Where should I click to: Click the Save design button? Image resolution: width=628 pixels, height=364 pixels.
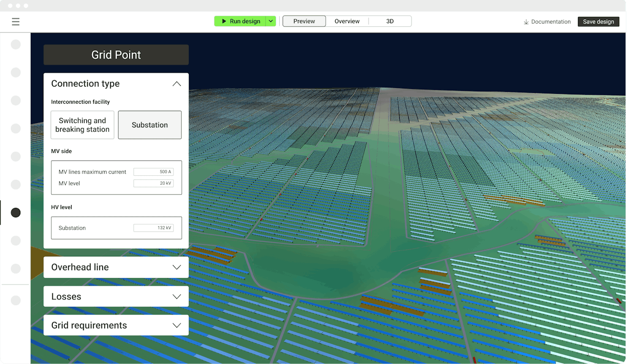tap(598, 22)
